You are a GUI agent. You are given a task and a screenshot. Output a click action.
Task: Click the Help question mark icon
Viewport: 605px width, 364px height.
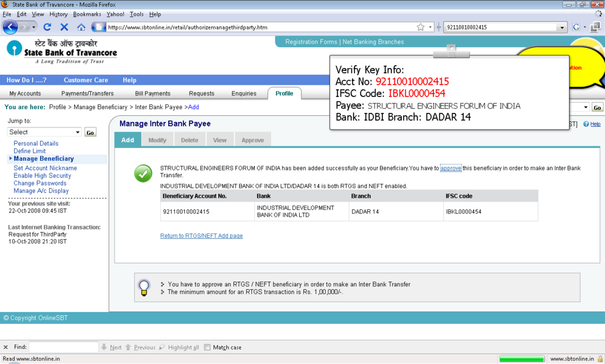[x=586, y=124]
